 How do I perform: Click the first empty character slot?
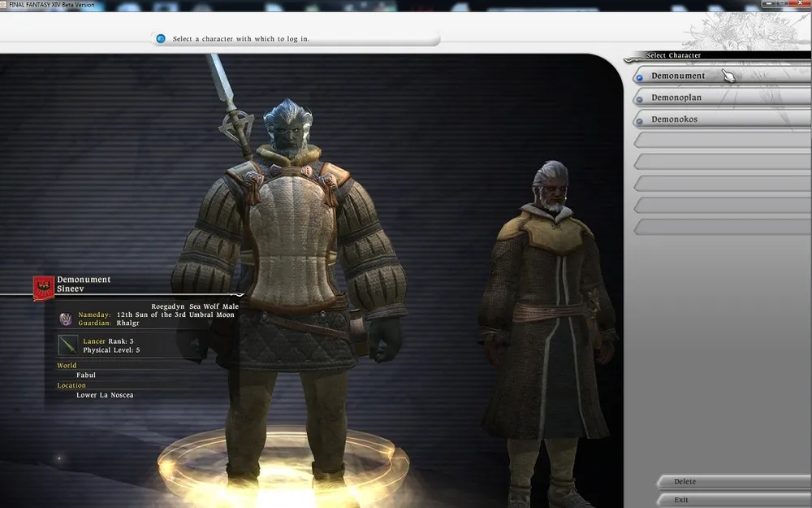(x=721, y=141)
